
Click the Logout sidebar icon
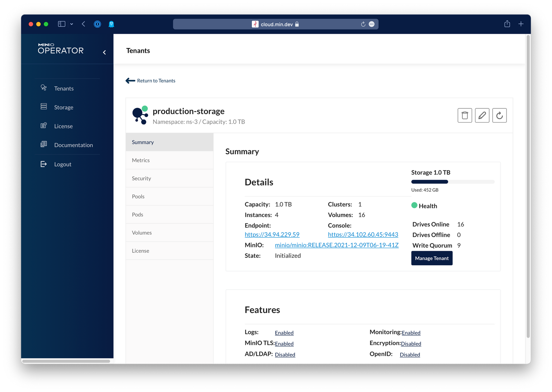(x=43, y=164)
